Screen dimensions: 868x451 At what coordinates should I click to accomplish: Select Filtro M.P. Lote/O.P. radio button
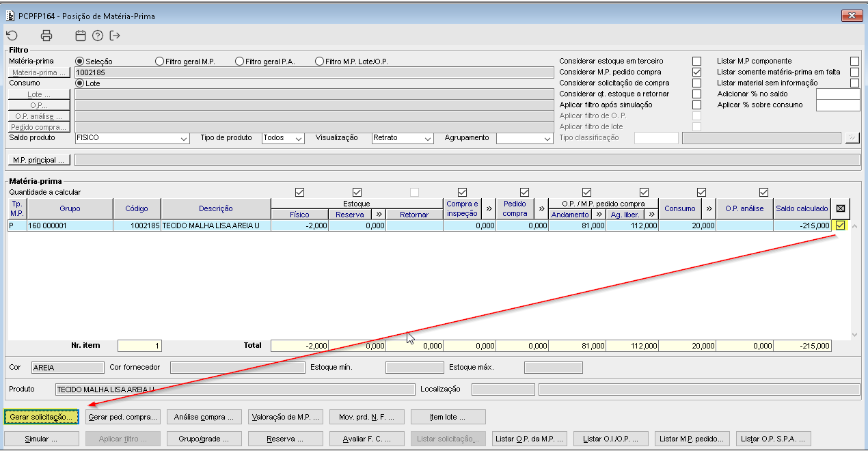click(319, 61)
